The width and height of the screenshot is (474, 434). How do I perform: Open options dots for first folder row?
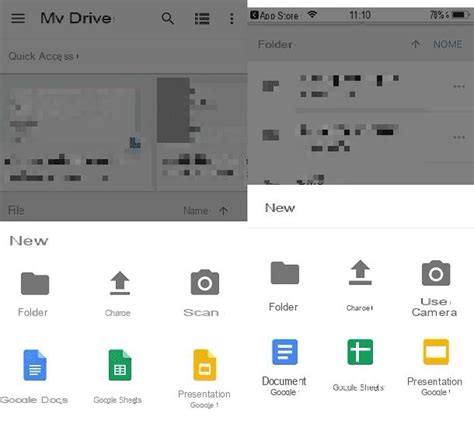pyautogui.click(x=459, y=86)
